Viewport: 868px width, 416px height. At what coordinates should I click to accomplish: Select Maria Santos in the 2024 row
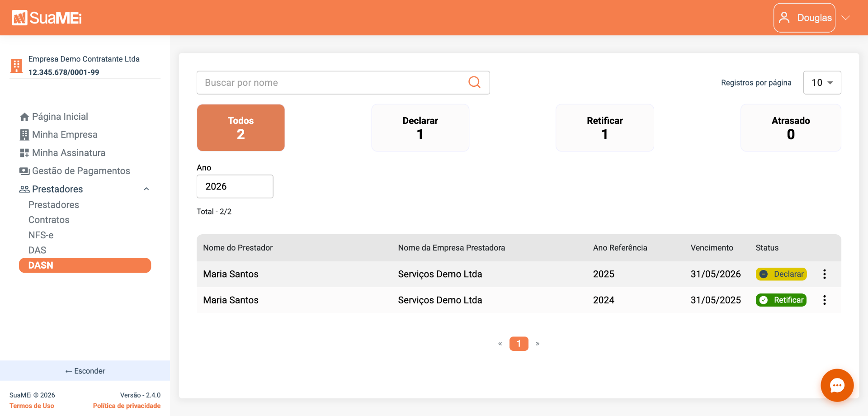click(231, 300)
